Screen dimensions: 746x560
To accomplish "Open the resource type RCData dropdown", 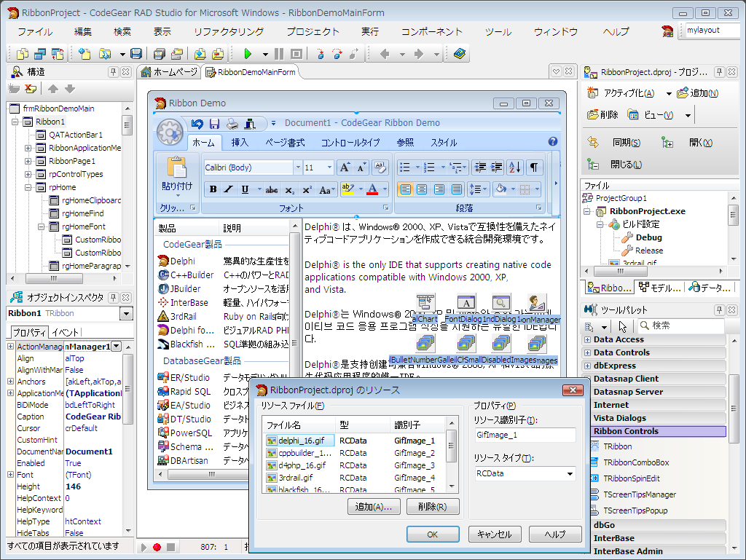I will pos(570,473).
